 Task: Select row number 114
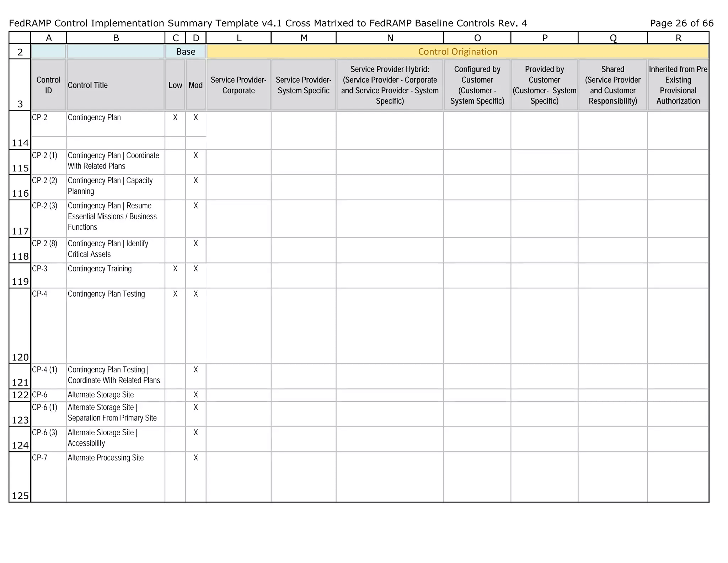pyautogui.click(x=20, y=143)
